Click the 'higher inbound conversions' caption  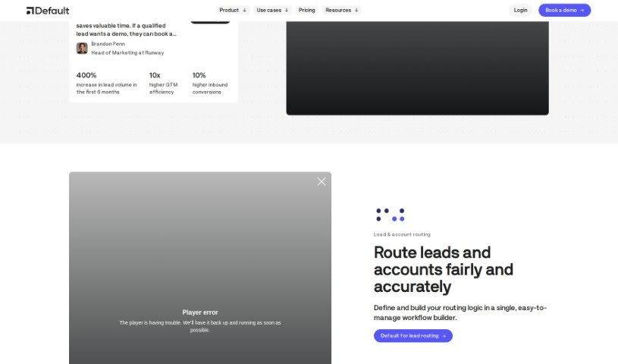210,88
